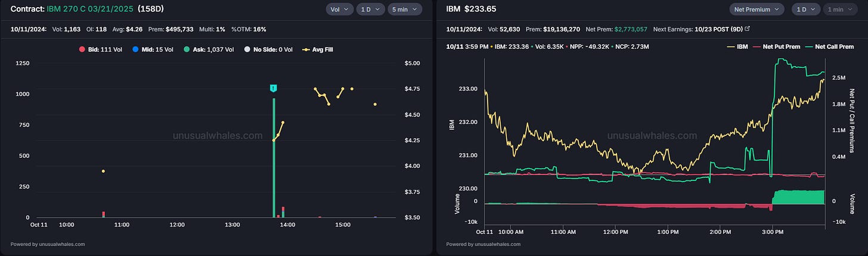Open the Next Earnings external link icon

tap(748, 29)
